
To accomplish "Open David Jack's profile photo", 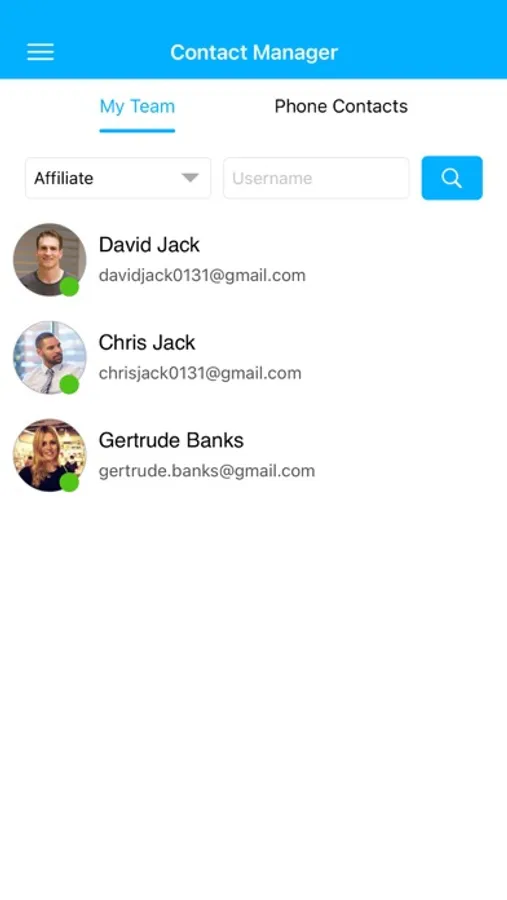I will 49,259.
